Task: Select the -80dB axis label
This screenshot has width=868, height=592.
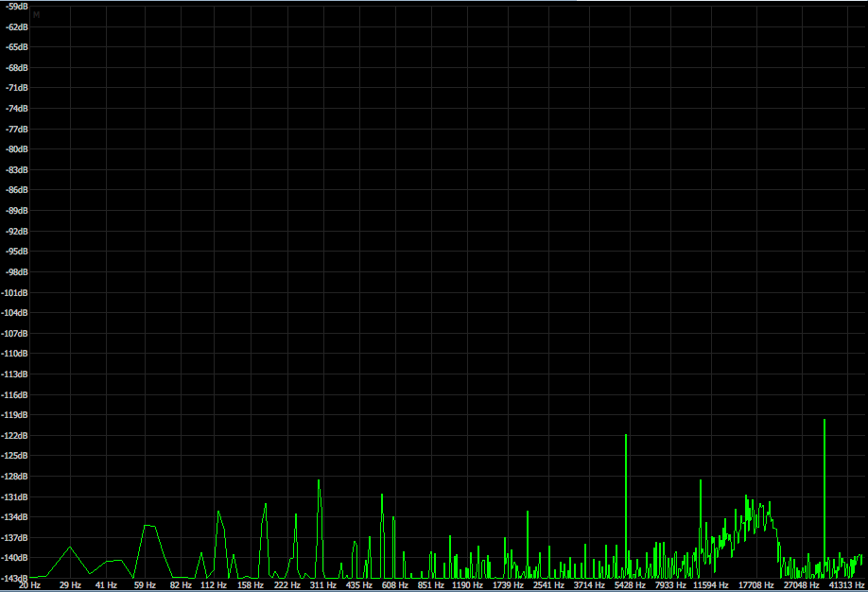Action: coord(17,149)
